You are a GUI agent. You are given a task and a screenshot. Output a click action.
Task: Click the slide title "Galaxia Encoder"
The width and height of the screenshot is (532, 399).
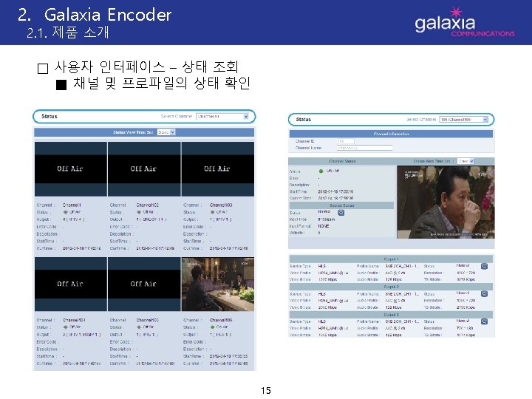click(108, 15)
